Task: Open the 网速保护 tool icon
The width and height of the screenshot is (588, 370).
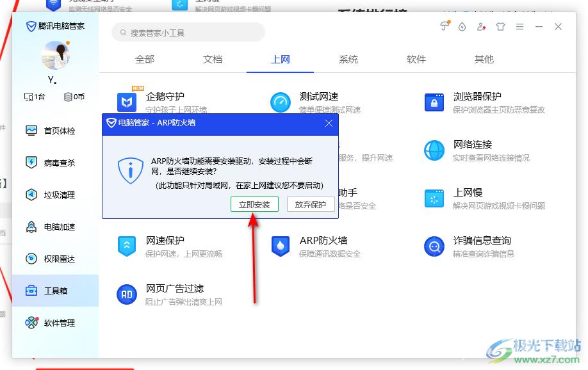Action: coord(127,246)
